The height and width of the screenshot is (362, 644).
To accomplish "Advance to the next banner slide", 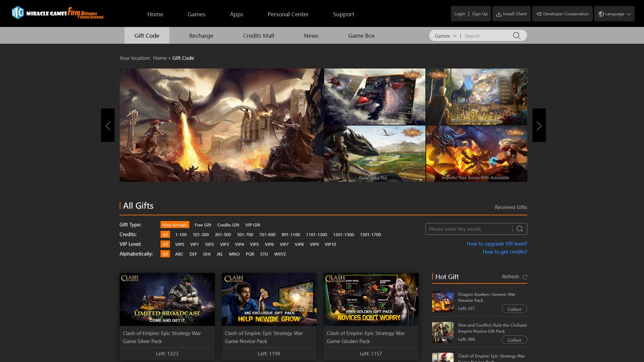I will coord(539,125).
